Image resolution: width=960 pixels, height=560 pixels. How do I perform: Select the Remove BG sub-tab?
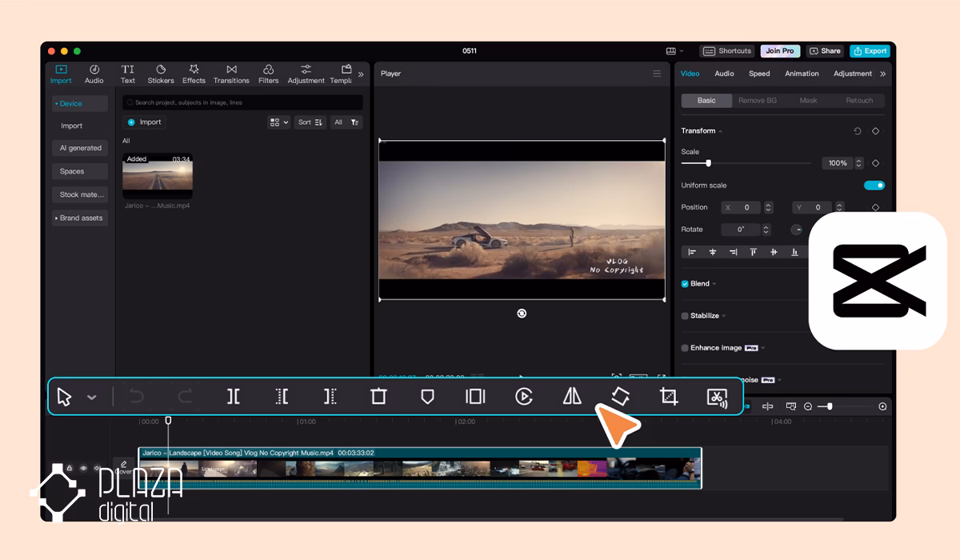pyautogui.click(x=757, y=101)
